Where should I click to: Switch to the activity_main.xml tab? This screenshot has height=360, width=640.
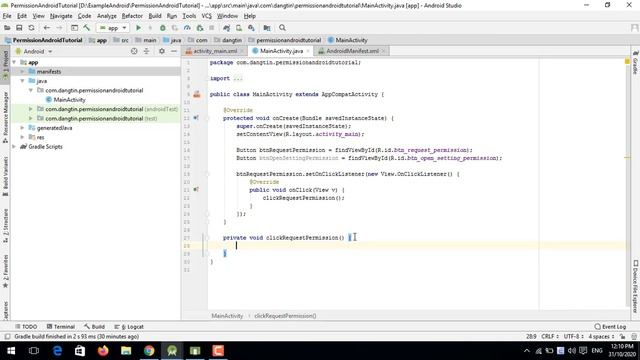215,51
